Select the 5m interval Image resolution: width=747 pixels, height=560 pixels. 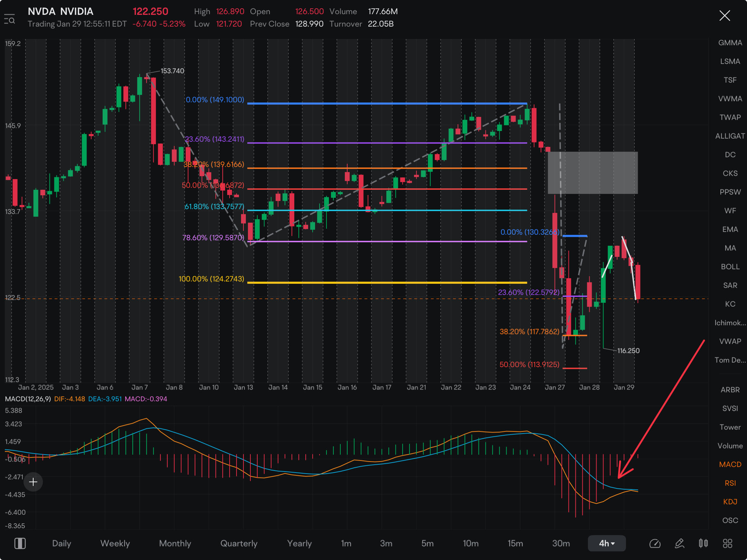pyautogui.click(x=427, y=543)
